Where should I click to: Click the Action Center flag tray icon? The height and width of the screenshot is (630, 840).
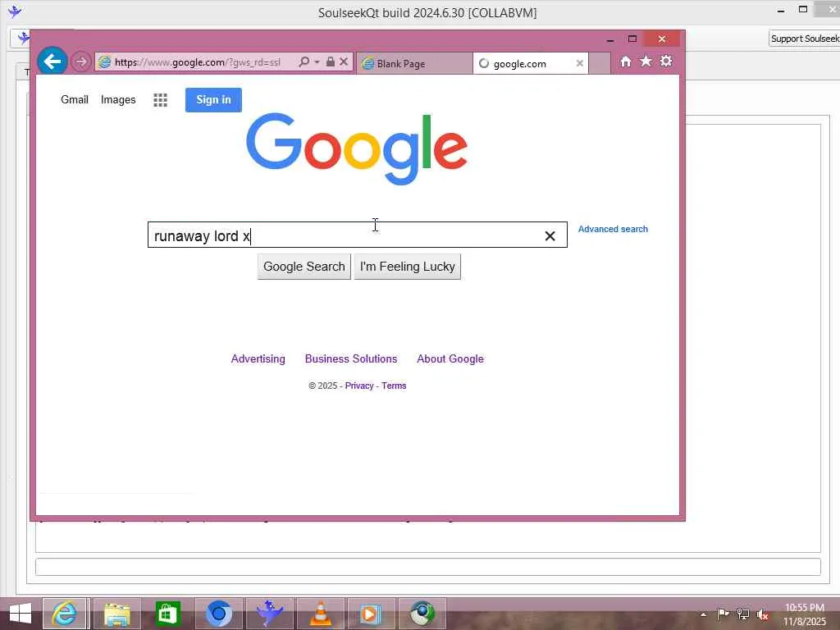[x=723, y=614]
